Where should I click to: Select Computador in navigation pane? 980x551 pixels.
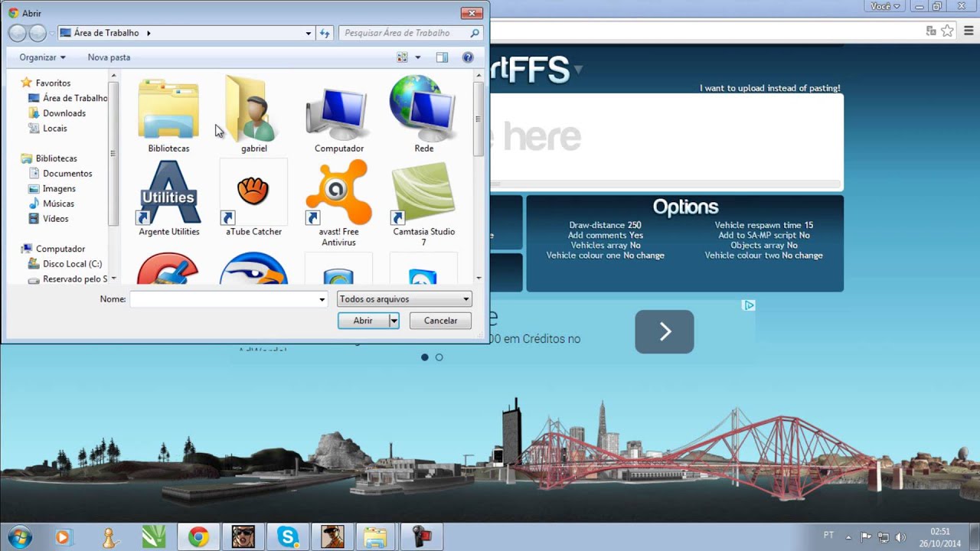[x=60, y=249]
